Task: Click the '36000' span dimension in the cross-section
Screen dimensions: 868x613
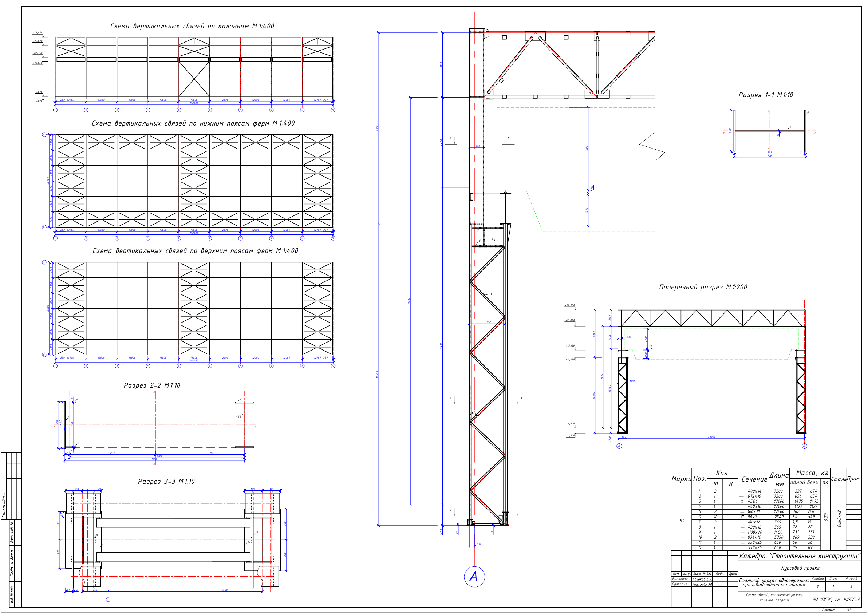Action: [x=712, y=437]
